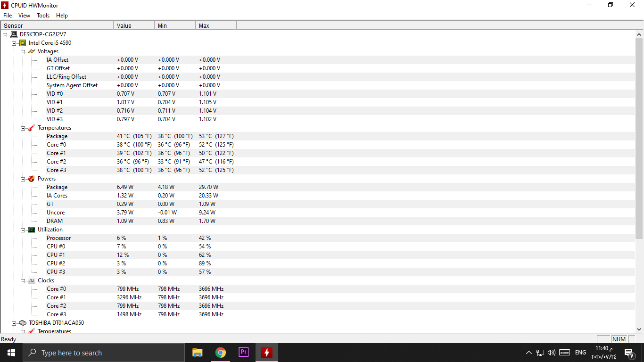Click the Voltages lightning icon

32,51
